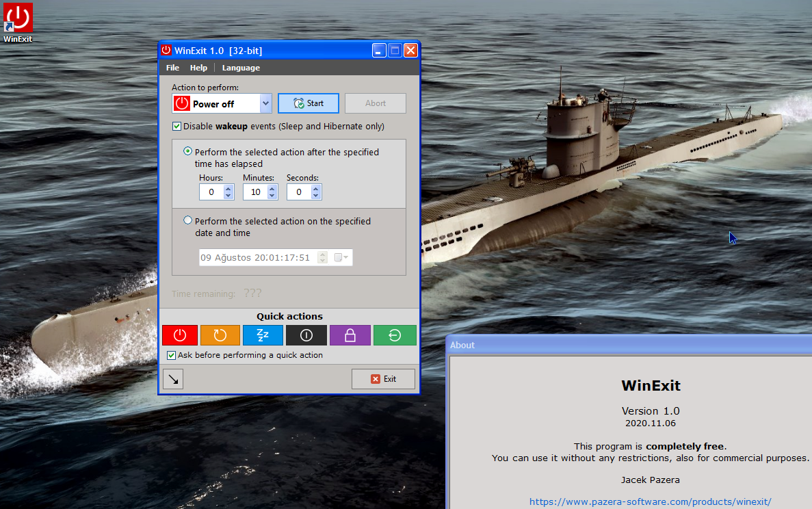Click the Start button

coord(309,103)
